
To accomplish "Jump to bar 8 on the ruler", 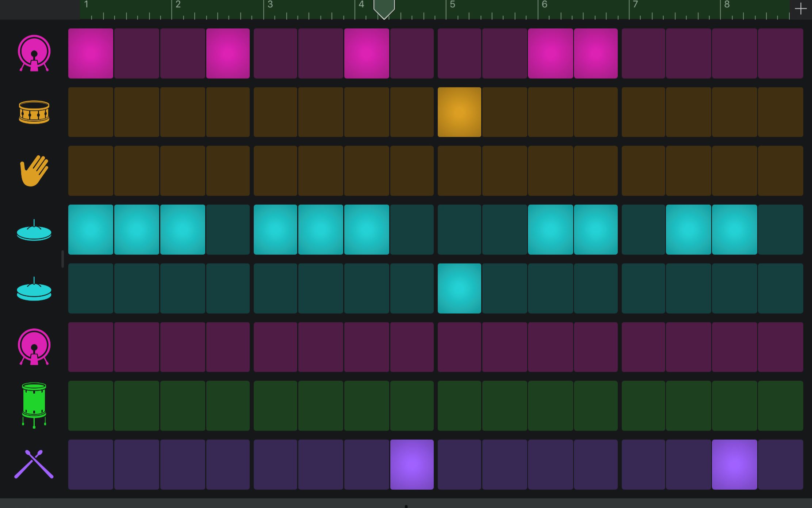I will [727, 5].
